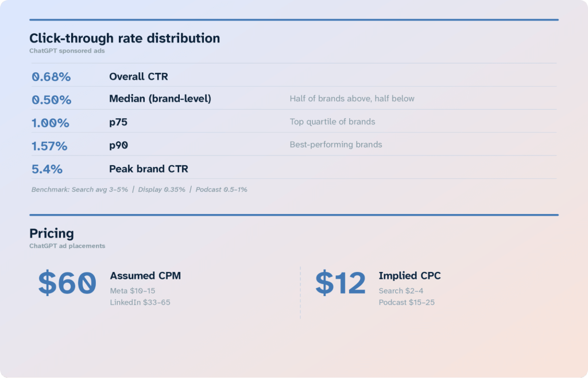Screen dimensions: 588x378
Task: Select the 'Overall CTR' label
Action: tap(138, 76)
